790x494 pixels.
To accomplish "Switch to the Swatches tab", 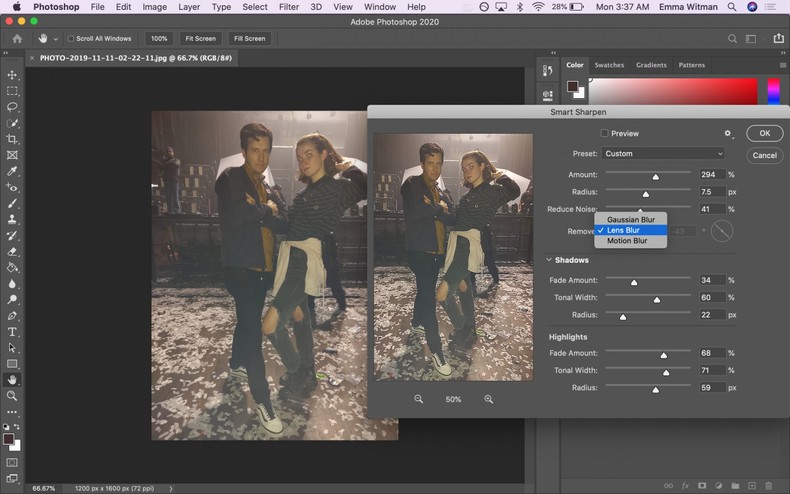I will pyautogui.click(x=609, y=65).
